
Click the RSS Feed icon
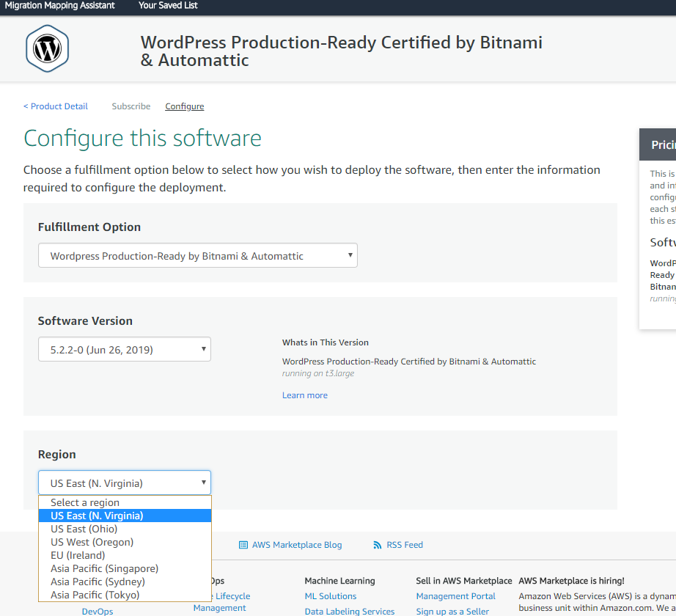point(378,545)
